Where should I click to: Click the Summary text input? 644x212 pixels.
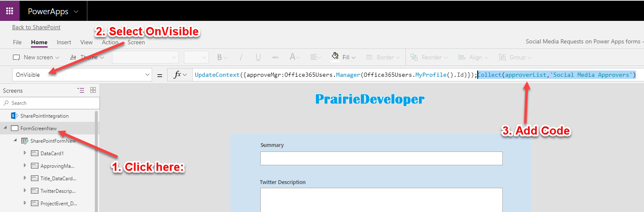tap(381, 158)
